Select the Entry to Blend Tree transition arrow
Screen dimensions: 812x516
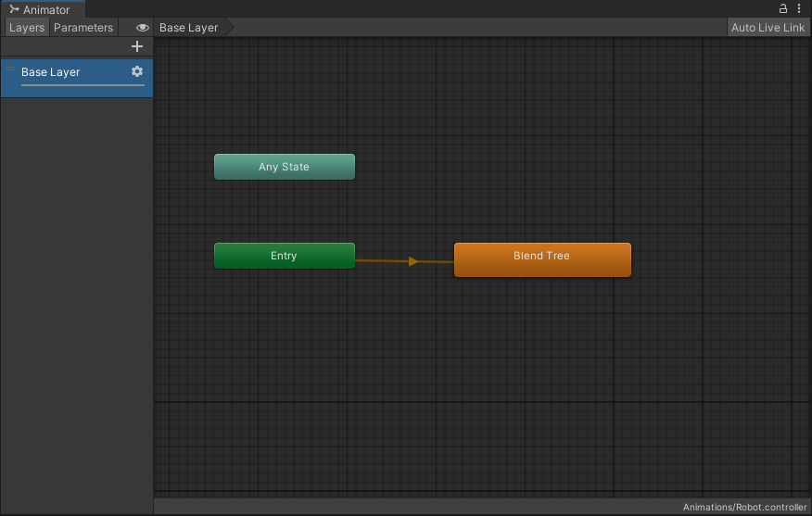(x=412, y=261)
